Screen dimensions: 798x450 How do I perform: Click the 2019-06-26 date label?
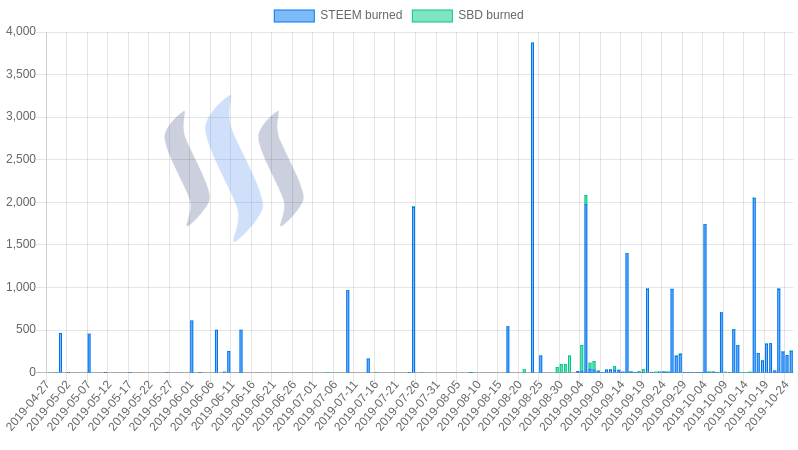point(274,406)
